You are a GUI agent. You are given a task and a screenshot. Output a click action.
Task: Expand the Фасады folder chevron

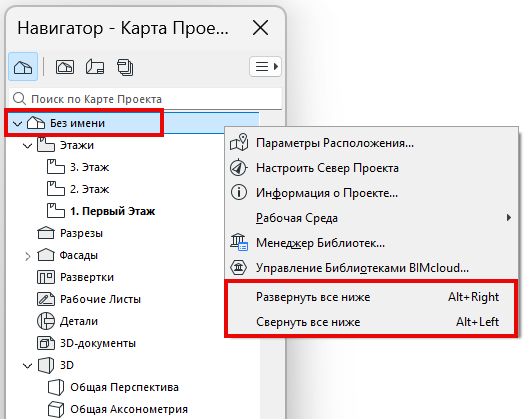[28, 256]
